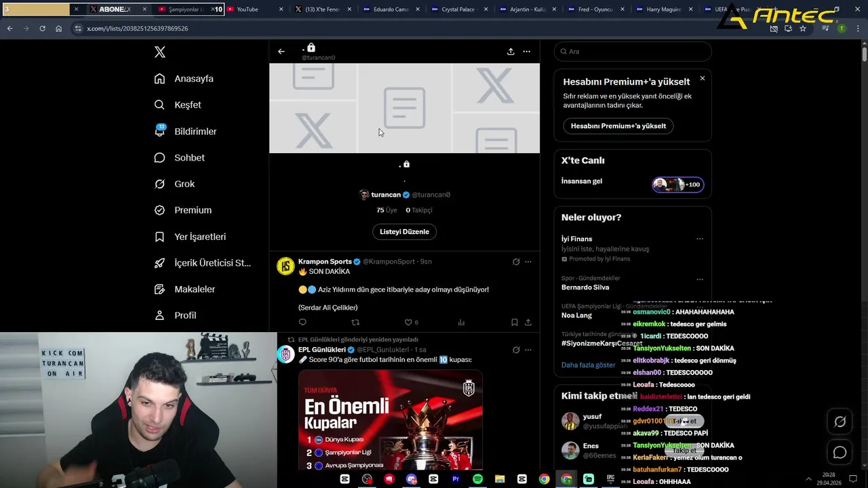This screenshot has width=868, height=488.
Task: Click Daha fazla göster link
Action: point(588,365)
